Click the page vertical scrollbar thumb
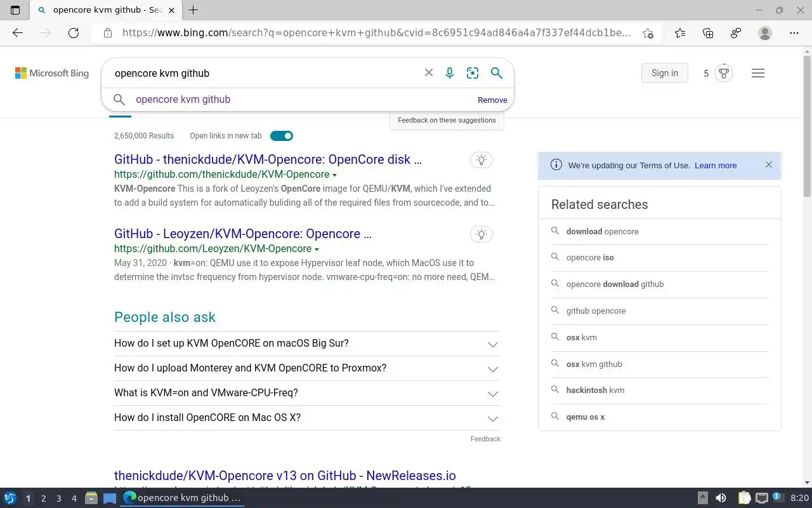The image size is (812, 508). [x=807, y=127]
